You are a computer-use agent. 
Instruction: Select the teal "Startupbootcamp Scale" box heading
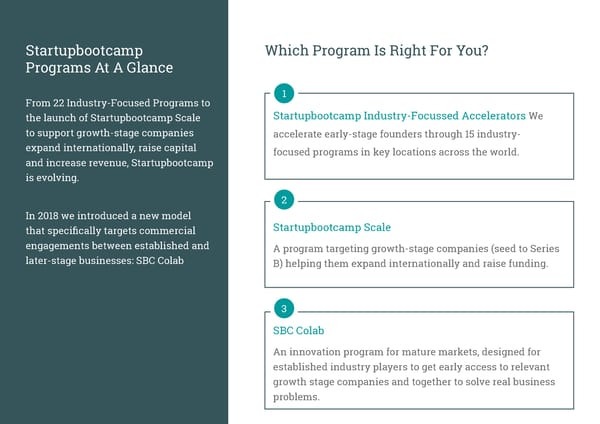pyautogui.click(x=331, y=227)
